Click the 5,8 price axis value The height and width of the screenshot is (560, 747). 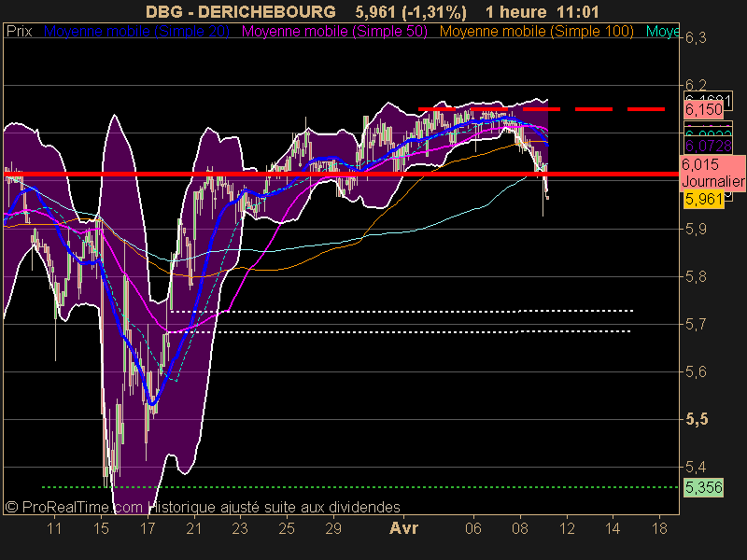tap(696, 276)
